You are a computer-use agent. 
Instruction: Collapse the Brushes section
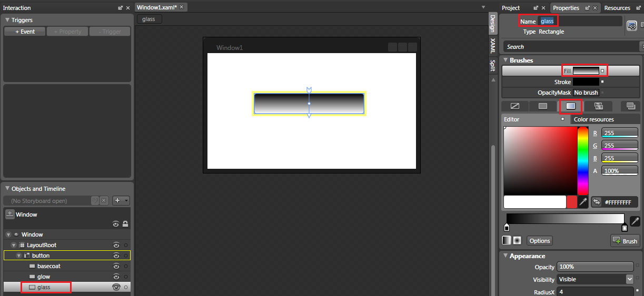coord(506,60)
